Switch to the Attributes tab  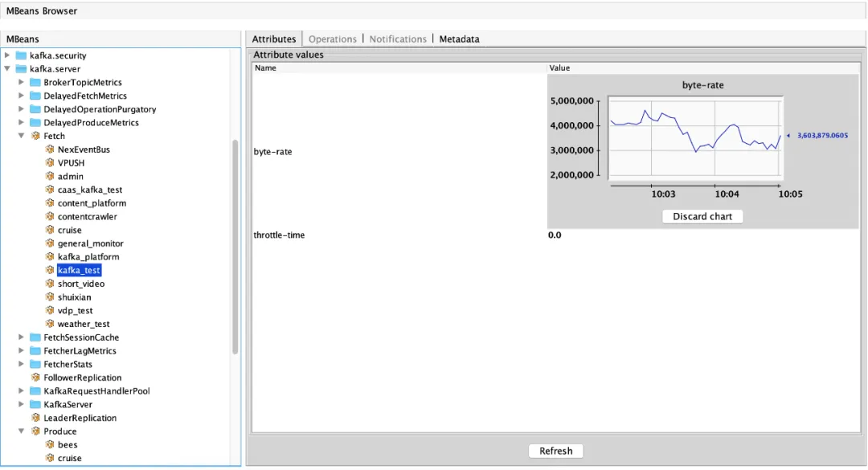tap(274, 39)
